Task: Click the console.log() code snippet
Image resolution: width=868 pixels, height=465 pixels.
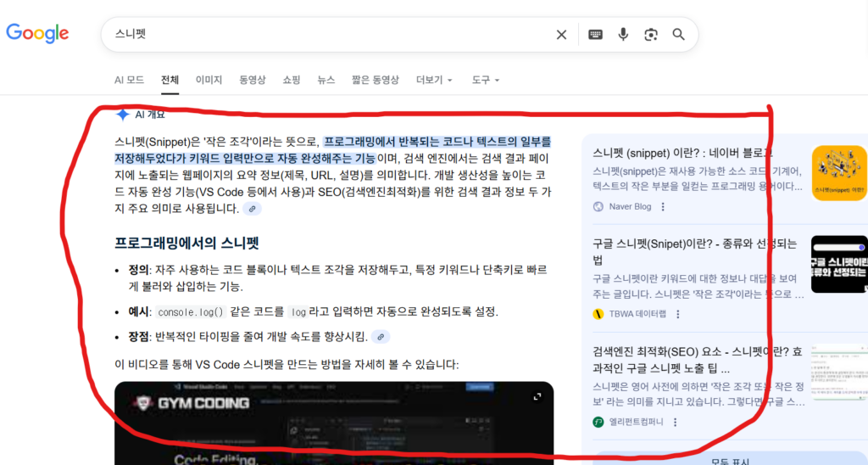Action: click(191, 312)
